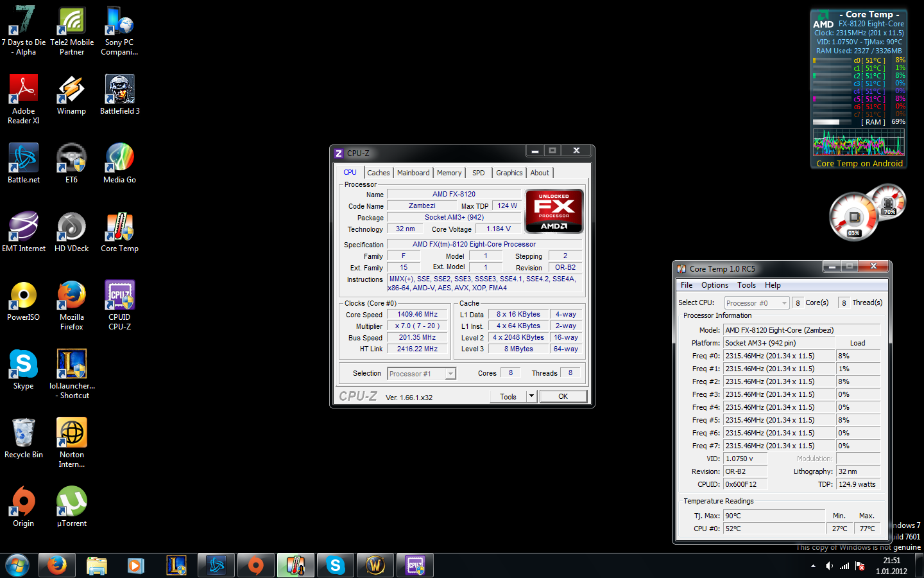Show hidden tray icons arrow
924x578 pixels.
(813, 566)
